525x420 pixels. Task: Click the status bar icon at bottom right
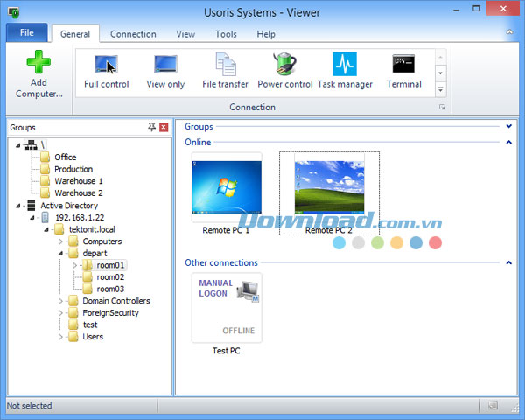(493, 406)
